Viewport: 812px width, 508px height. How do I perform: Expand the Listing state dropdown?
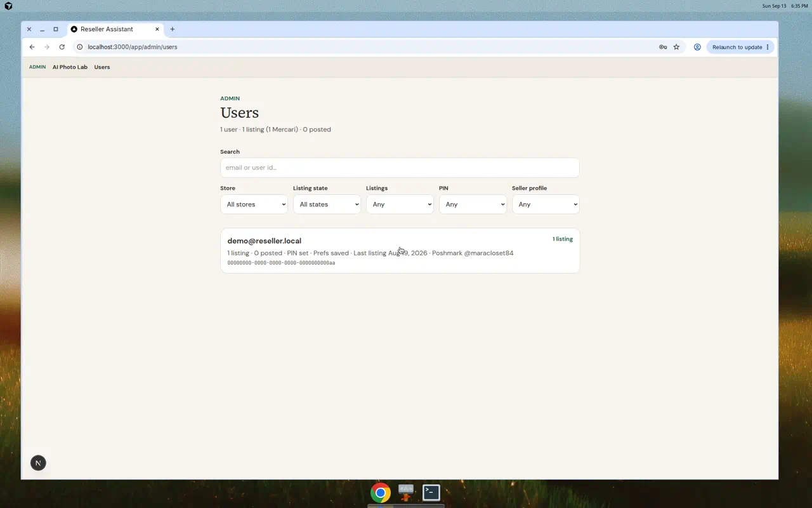(327, 204)
